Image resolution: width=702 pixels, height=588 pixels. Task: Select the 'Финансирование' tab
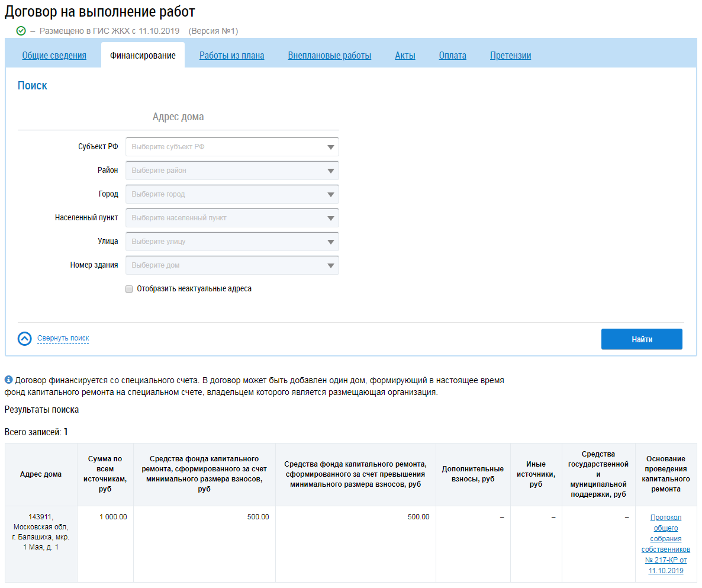tap(143, 56)
